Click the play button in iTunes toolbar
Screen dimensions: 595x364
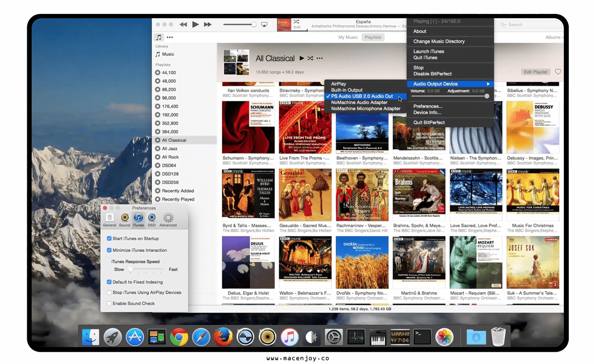click(195, 24)
